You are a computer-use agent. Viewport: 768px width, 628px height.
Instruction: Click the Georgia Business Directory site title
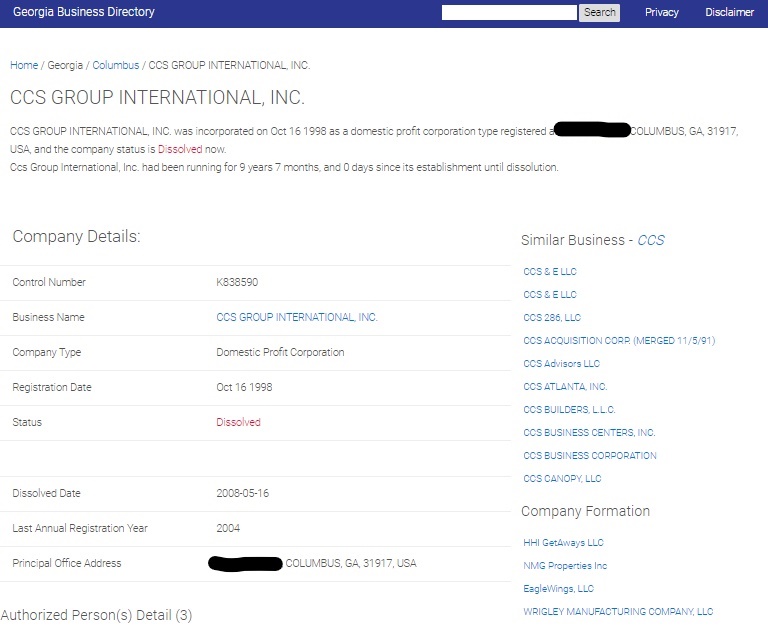coord(84,12)
